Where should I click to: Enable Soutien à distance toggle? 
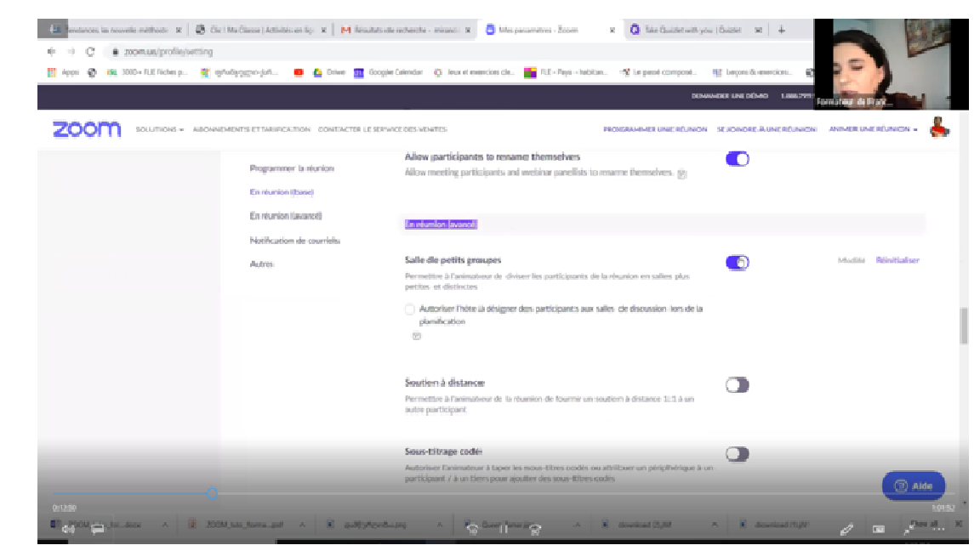point(737,385)
